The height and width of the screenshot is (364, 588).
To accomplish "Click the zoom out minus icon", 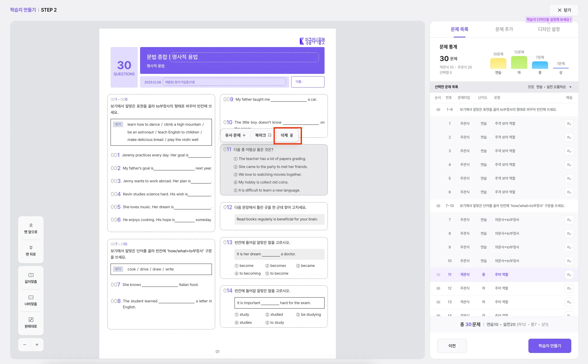I will pyautogui.click(x=25, y=345).
